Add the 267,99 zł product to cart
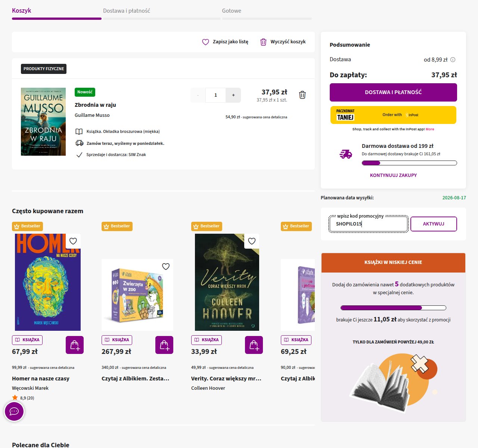Screen dimensions: 478x448 tap(164, 345)
